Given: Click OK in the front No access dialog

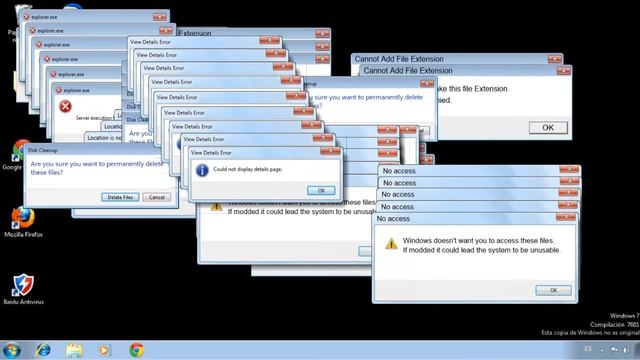Looking at the screenshot, I should [553, 290].
